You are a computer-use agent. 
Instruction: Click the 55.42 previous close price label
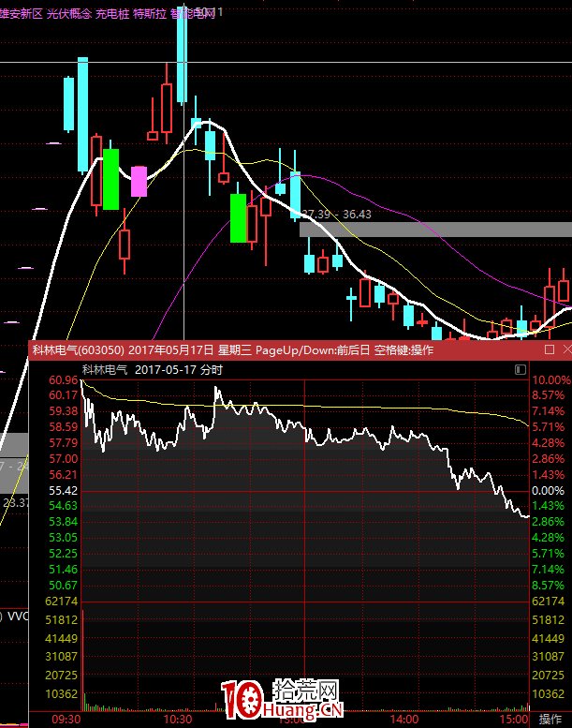point(64,491)
